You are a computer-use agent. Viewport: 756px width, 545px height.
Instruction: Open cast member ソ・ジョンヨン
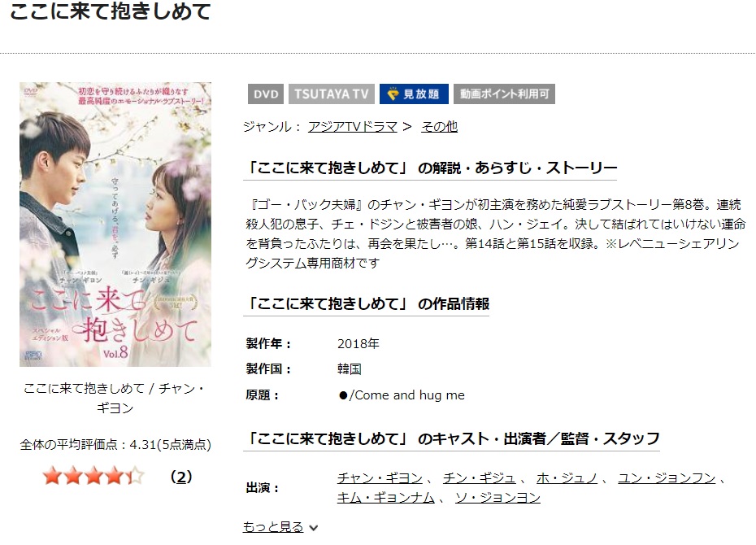click(498, 497)
